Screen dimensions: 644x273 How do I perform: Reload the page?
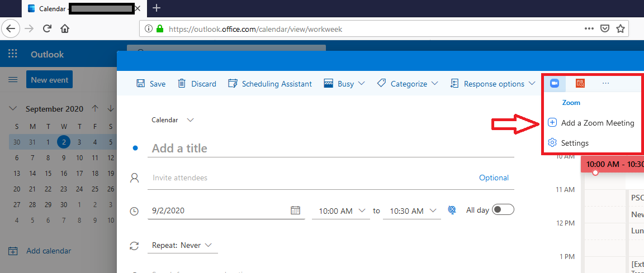tap(47, 28)
